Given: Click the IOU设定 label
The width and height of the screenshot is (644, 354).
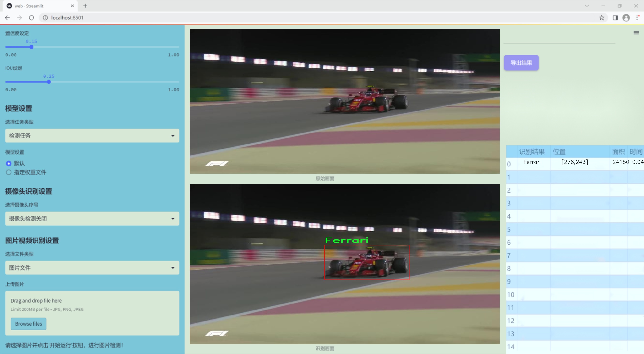Looking at the screenshot, I should [14, 68].
